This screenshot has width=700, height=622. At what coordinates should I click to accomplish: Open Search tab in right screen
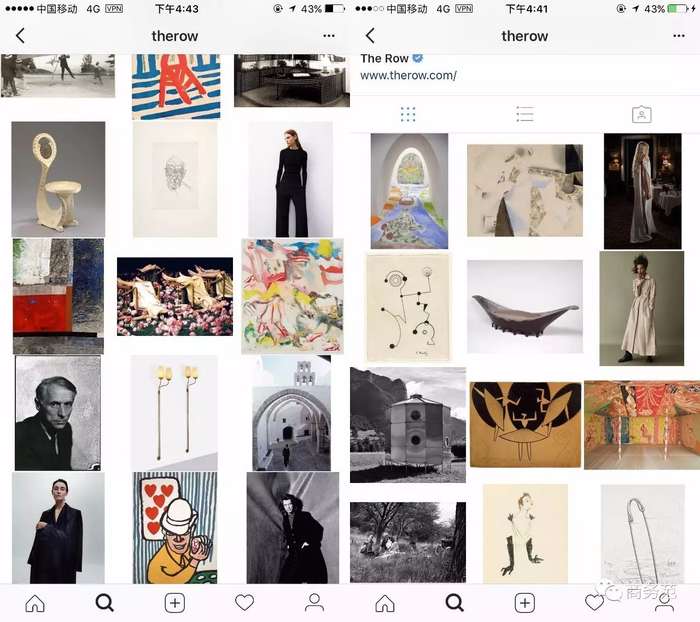(455, 603)
